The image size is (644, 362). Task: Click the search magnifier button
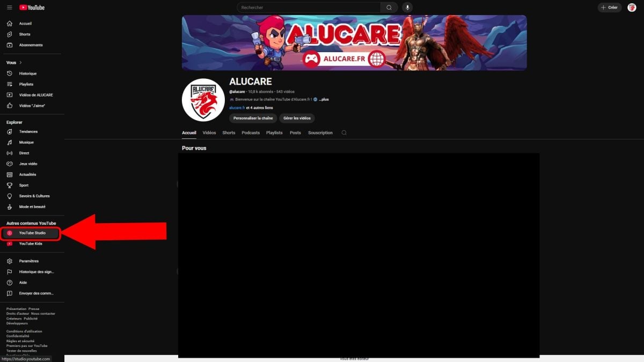coord(389,8)
